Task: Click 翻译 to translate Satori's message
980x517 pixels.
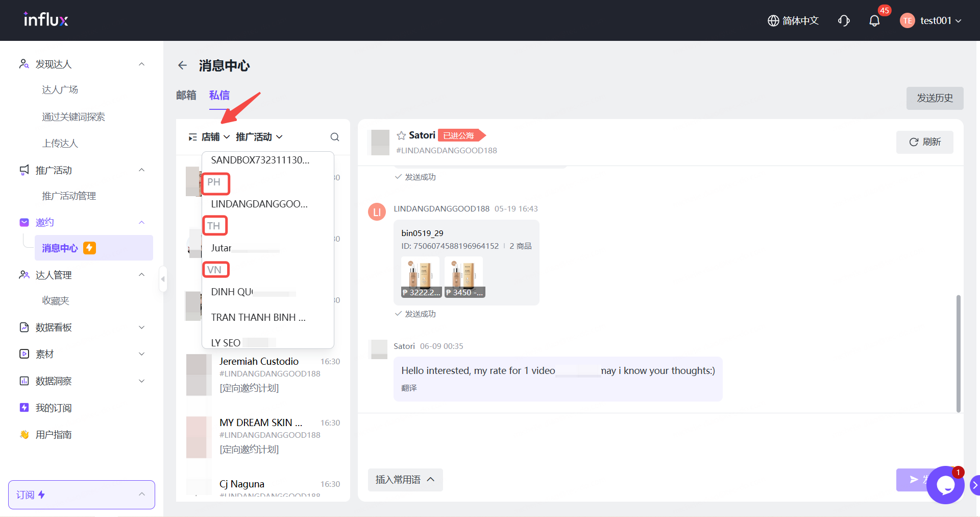Action: click(x=409, y=388)
